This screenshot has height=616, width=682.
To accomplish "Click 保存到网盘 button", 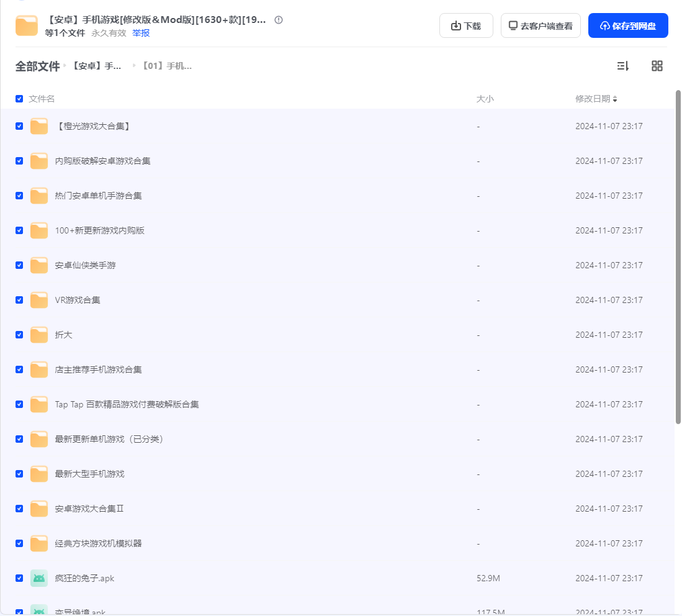I will 627,25.
